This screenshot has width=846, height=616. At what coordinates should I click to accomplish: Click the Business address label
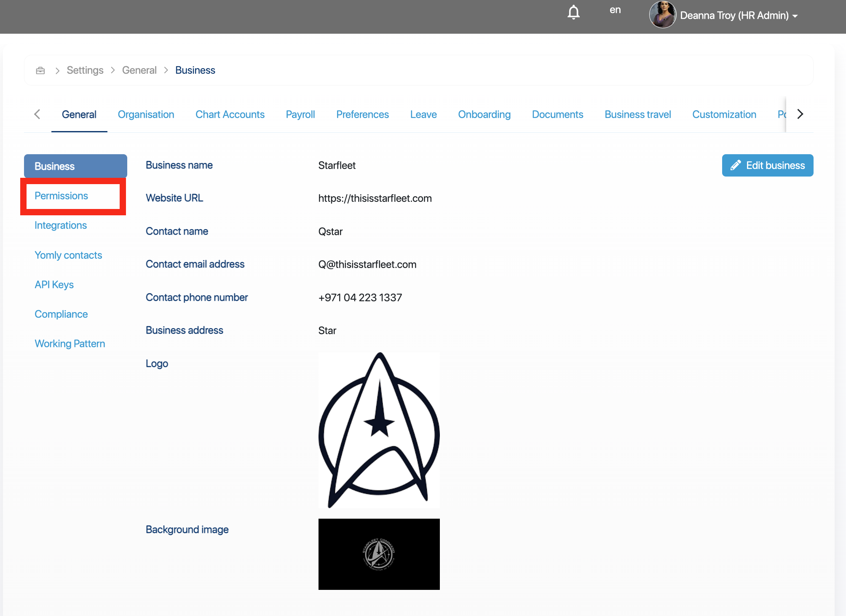[185, 330]
